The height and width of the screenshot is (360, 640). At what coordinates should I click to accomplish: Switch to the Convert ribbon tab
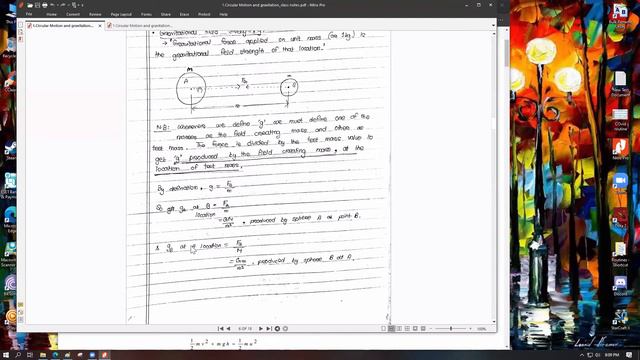click(x=73, y=14)
